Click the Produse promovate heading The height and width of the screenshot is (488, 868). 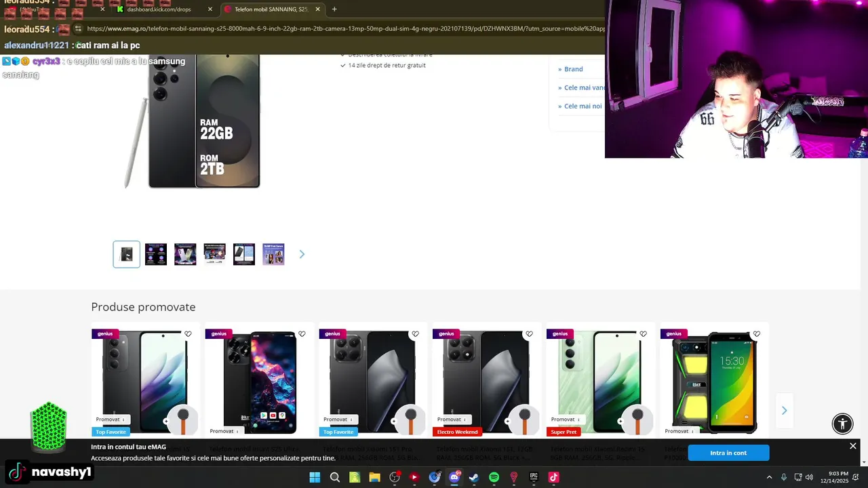coord(143,307)
